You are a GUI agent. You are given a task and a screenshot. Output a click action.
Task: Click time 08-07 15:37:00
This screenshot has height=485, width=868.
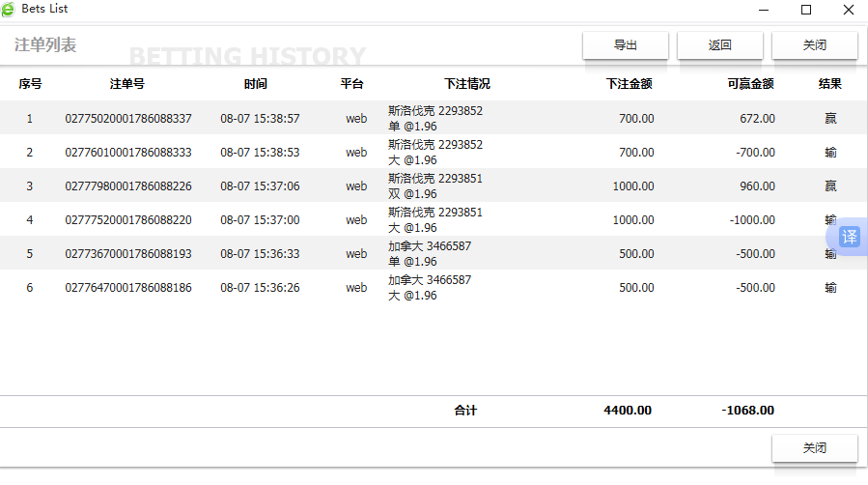(260, 220)
